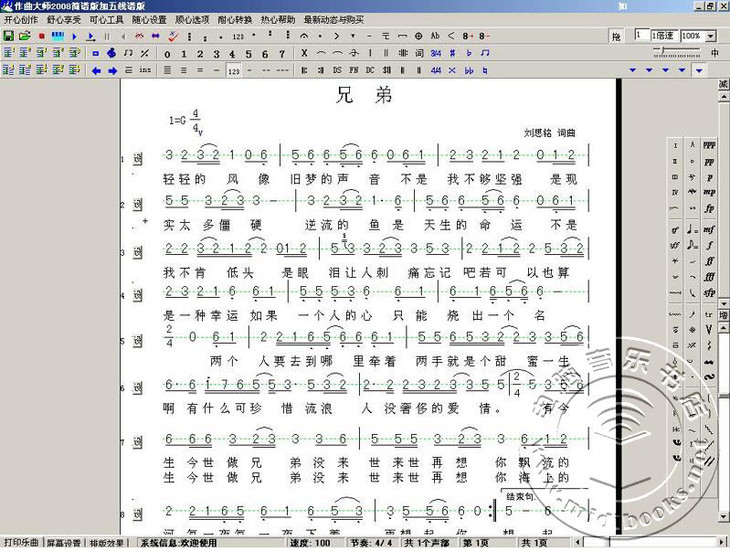Expand the third blue dropdown arrow

click(665, 70)
